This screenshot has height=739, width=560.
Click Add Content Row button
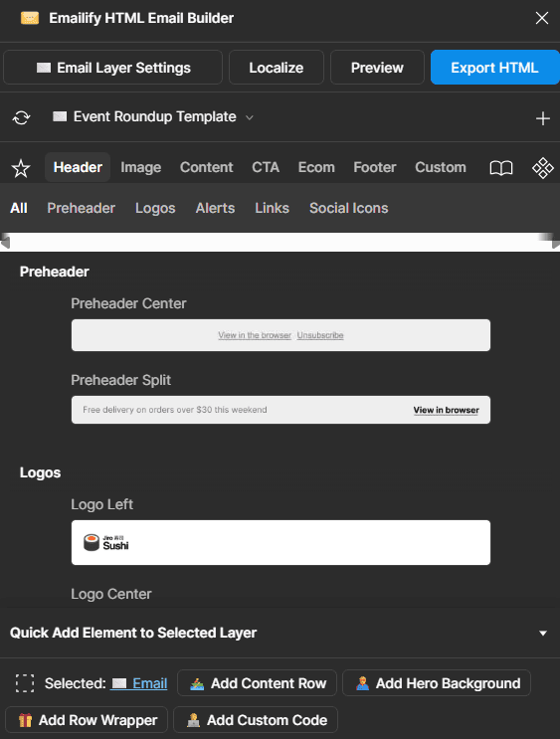tap(257, 683)
